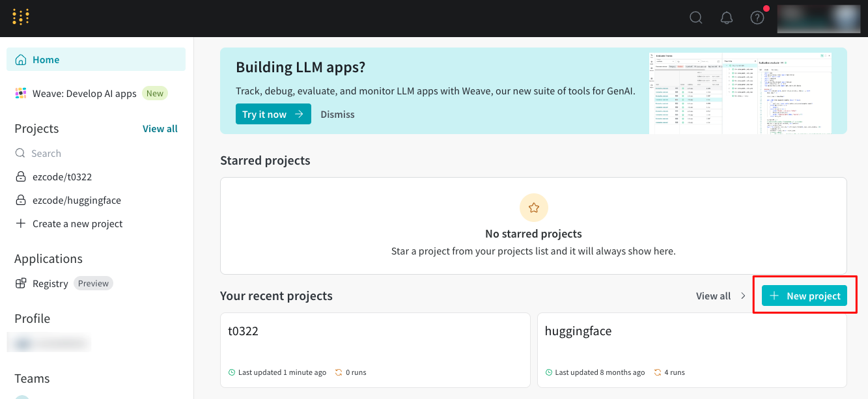Click 'Last updated 8 months ago' text
The height and width of the screenshot is (399, 868).
600,372
